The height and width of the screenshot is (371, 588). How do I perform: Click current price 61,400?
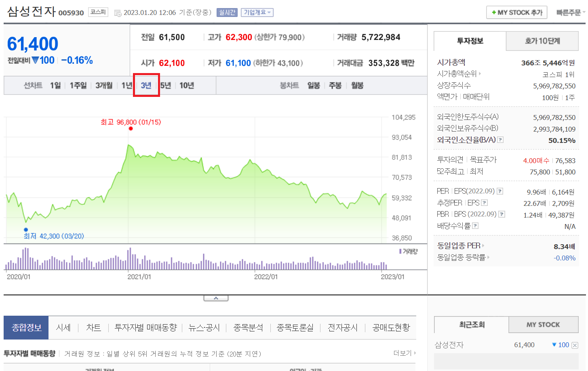click(33, 44)
